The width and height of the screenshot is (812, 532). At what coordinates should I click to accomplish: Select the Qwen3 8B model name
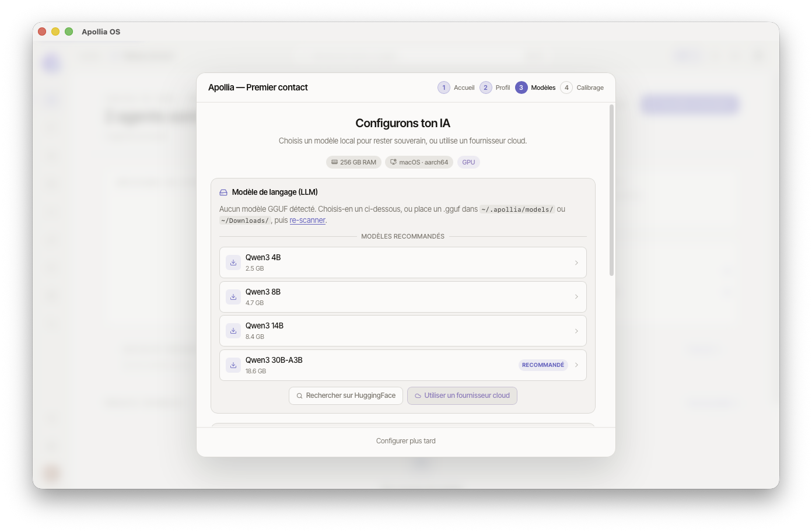[263, 292]
